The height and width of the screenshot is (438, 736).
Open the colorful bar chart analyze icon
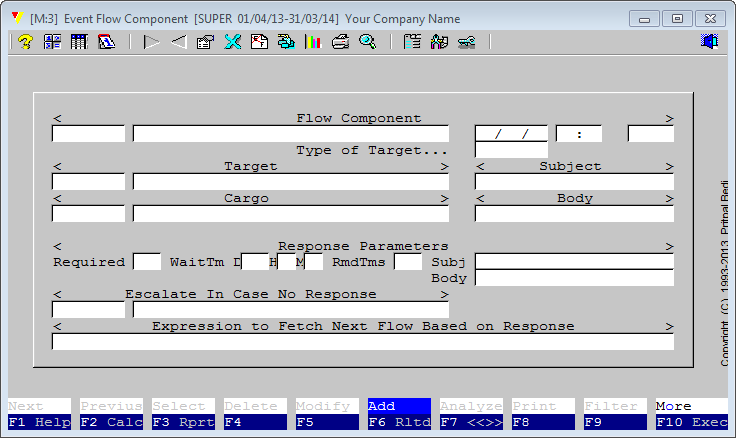pos(313,42)
